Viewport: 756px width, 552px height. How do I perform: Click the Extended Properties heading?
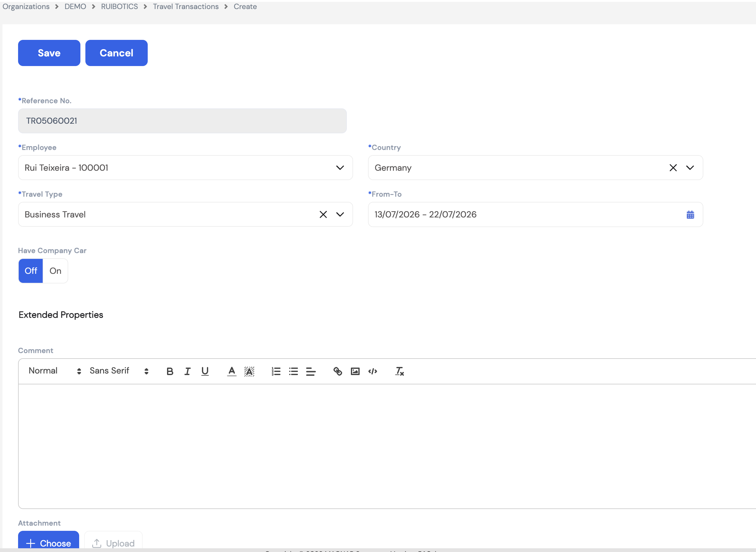[61, 315]
